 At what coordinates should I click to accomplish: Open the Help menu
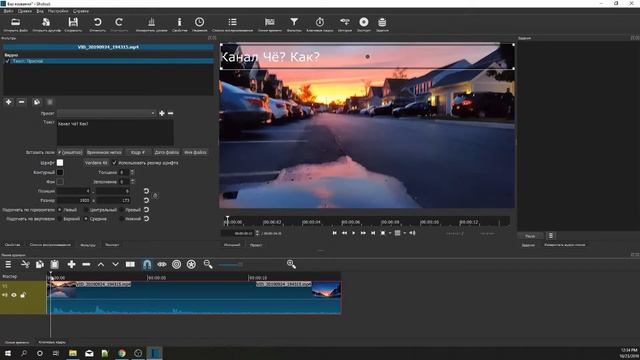pyautogui.click(x=81, y=11)
